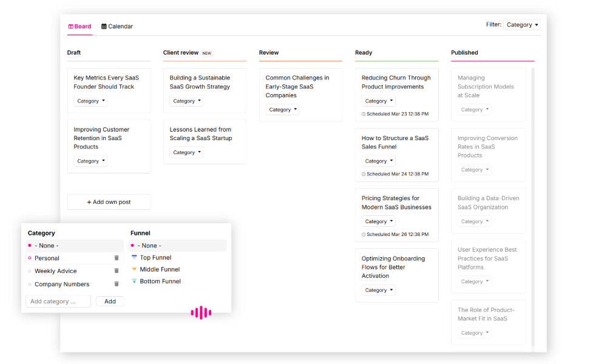Click trash icon beside Weekly Advice
The image size is (607, 364).
[117, 271]
